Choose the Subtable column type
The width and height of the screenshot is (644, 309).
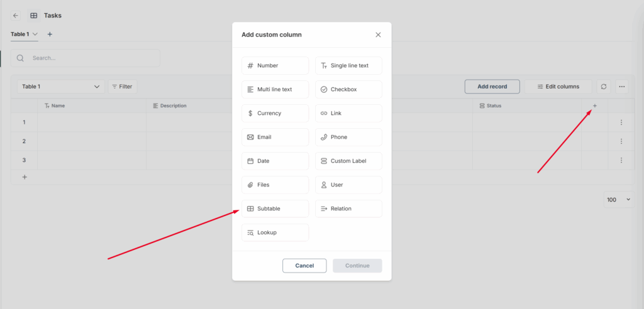click(x=275, y=209)
